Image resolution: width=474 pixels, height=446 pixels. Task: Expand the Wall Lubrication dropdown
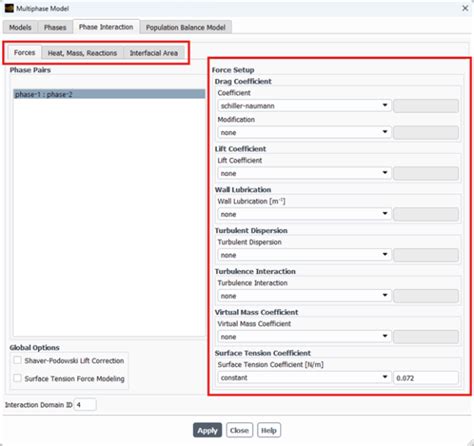click(304, 214)
